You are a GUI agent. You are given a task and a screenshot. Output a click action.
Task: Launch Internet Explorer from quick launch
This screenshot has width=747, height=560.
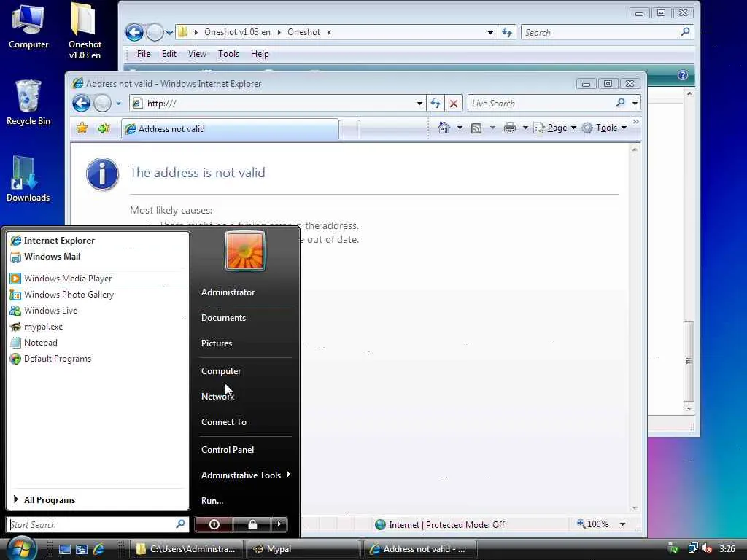(98, 549)
